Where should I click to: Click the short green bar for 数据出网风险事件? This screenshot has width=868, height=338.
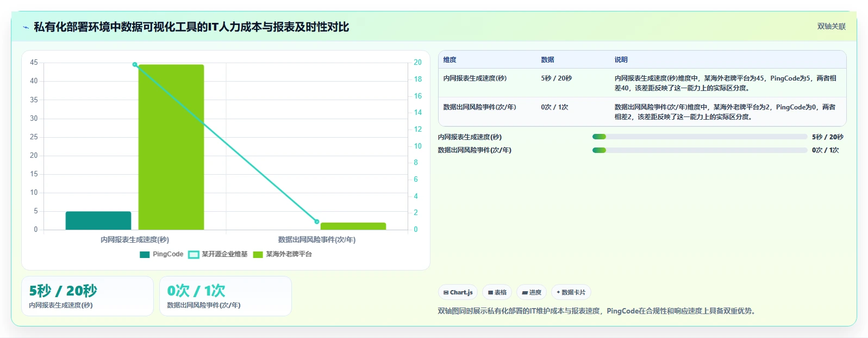tap(353, 226)
